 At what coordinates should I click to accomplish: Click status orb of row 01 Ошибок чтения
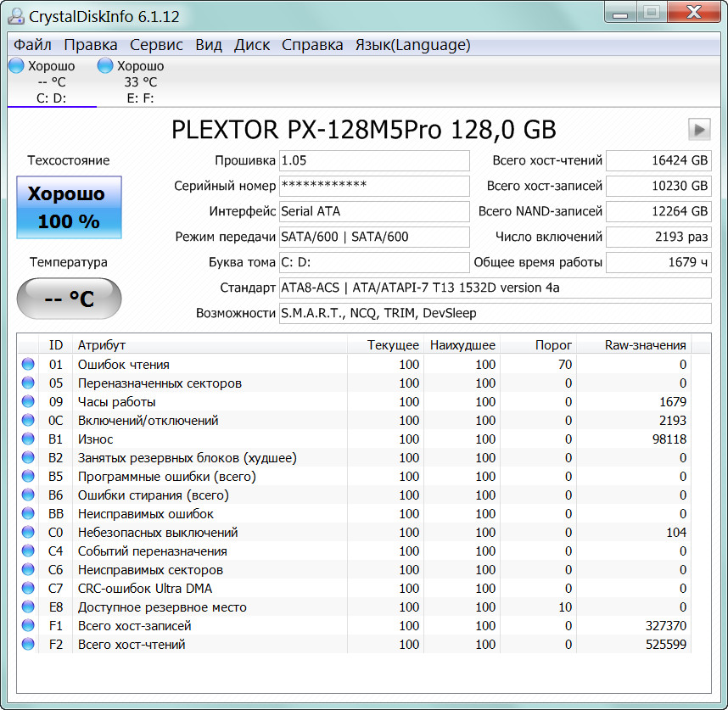click(x=28, y=364)
